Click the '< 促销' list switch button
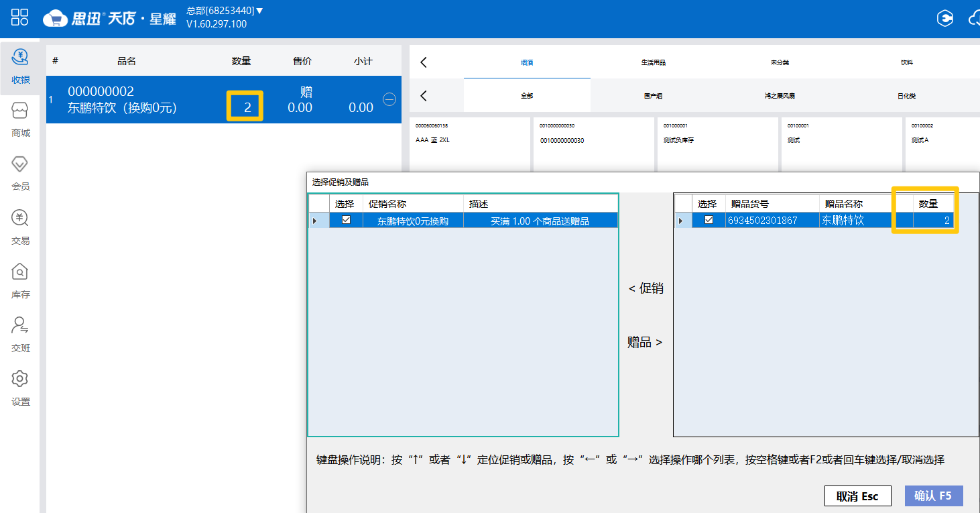980x513 pixels. tap(646, 288)
